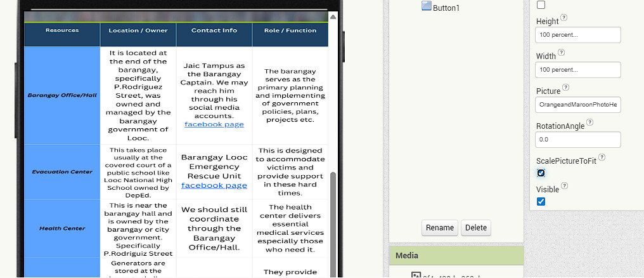Click the 'designed to accommodate victims' cell
The image size is (644, 278).
(290, 171)
